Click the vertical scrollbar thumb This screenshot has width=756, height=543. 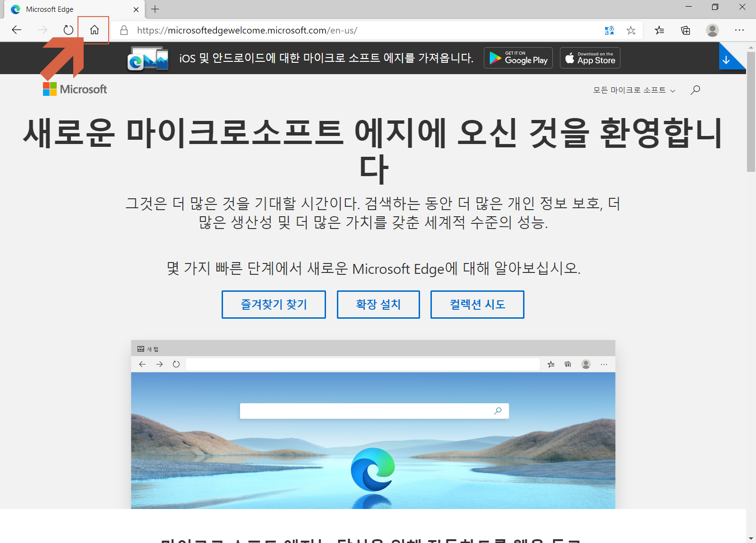751,112
